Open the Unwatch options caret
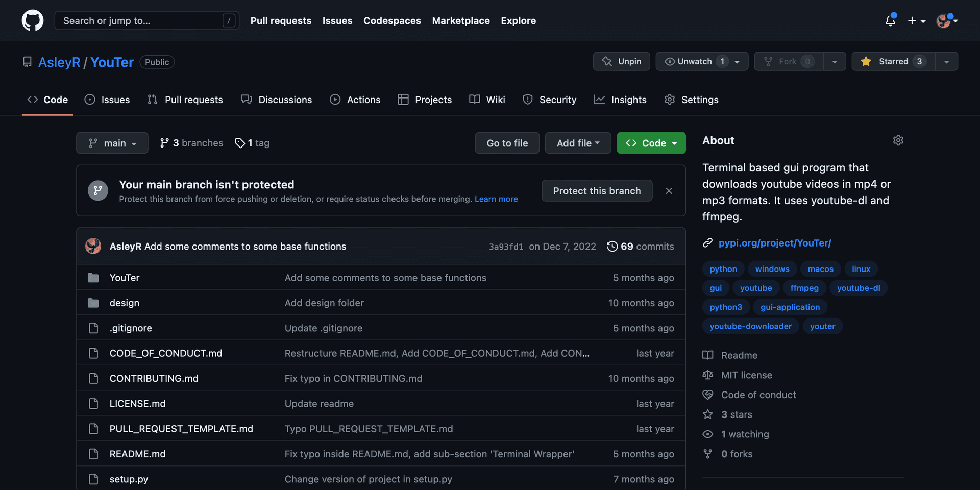Screen dimensions: 980x490 click(x=737, y=61)
